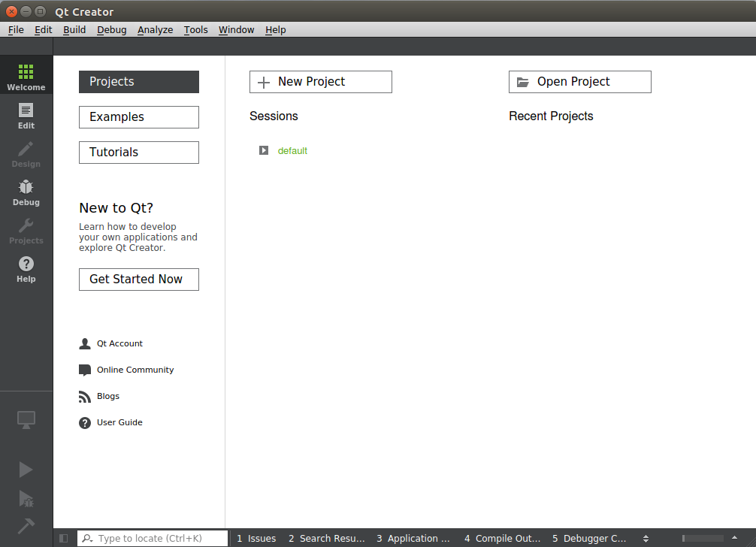Click the progress bar in status bar
Image resolution: width=756 pixels, height=547 pixels.
[703, 538]
